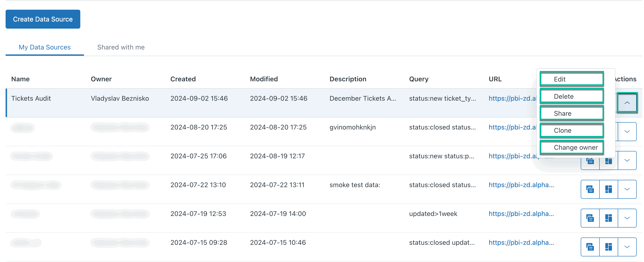Click the copy icon for the 2024-08-20 row

[590, 132]
